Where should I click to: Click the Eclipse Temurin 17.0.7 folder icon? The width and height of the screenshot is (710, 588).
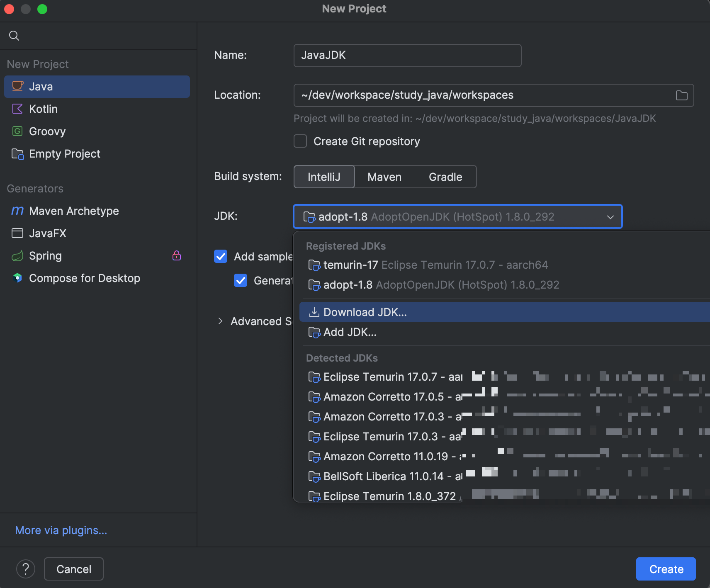[314, 377]
